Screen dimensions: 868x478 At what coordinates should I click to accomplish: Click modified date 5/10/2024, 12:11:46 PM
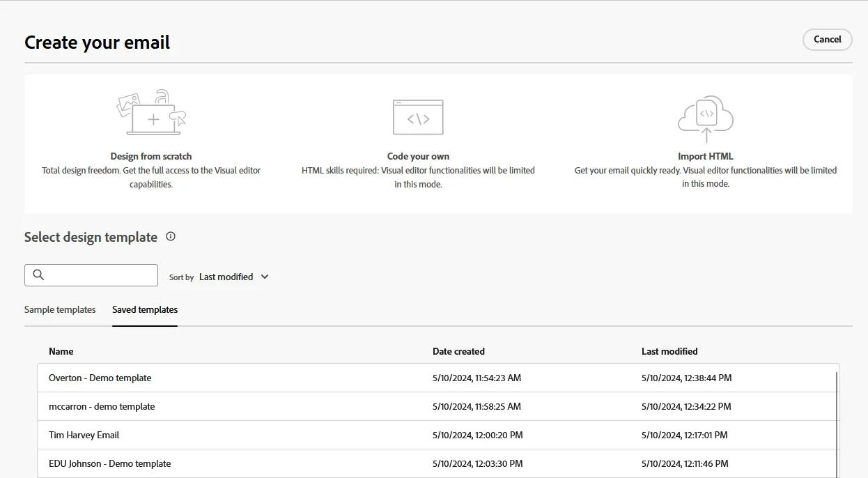685,464
